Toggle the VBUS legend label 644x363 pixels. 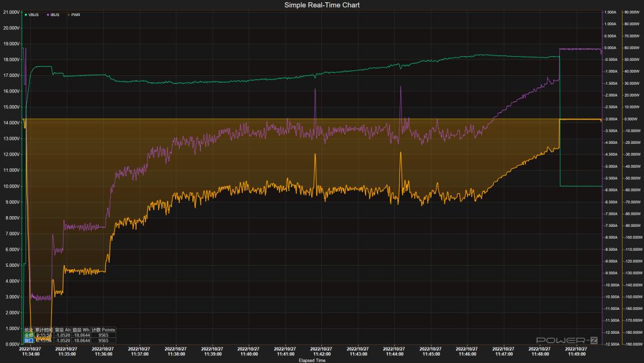[x=33, y=14]
